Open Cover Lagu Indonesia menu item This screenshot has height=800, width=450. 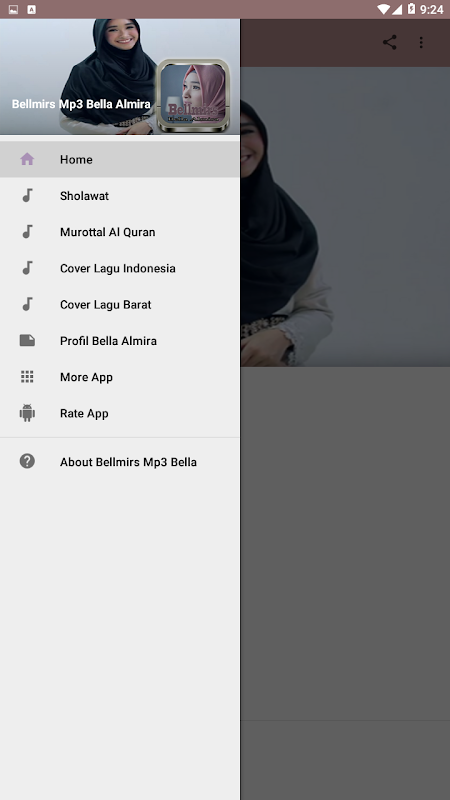(120, 268)
